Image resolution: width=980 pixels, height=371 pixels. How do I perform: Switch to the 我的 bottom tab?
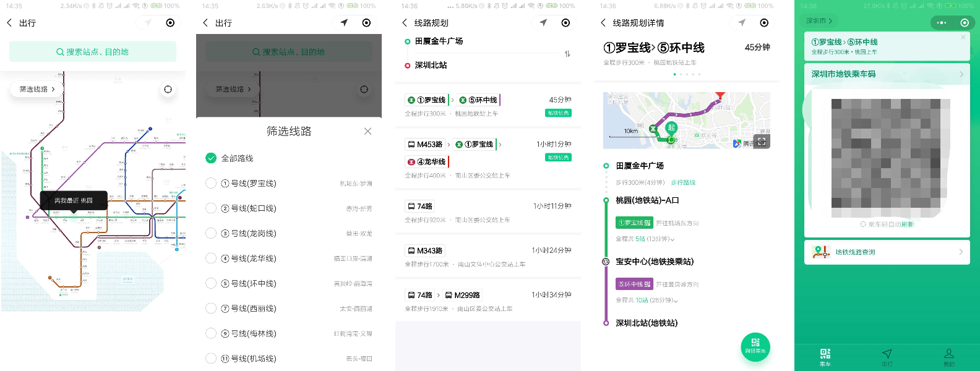coord(949,357)
